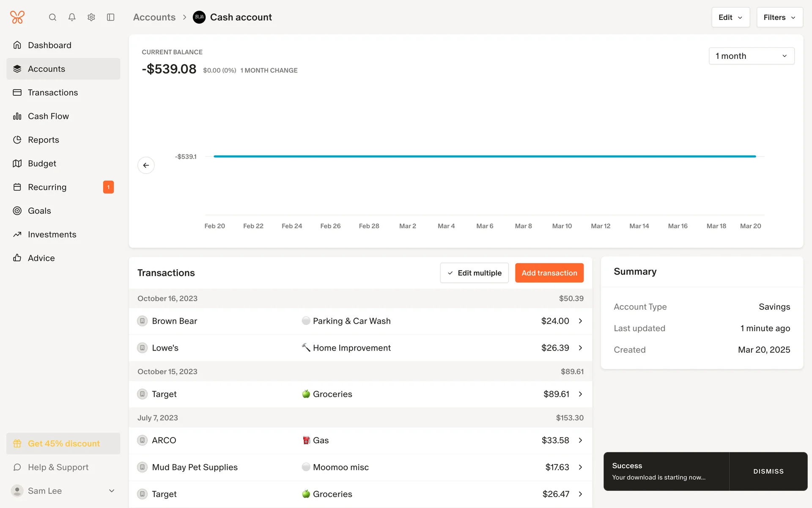Open the notifications bell
The height and width of the screenshot is (508, 812).
tap(72, 17)
